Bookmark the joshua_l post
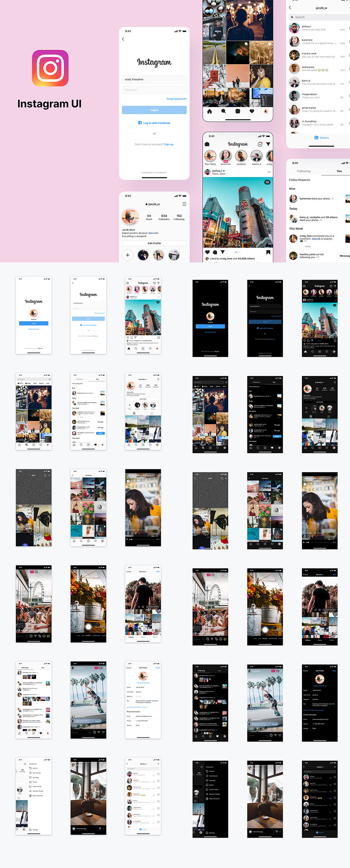This screenshot has height=868, width=350. coord(268,252)
